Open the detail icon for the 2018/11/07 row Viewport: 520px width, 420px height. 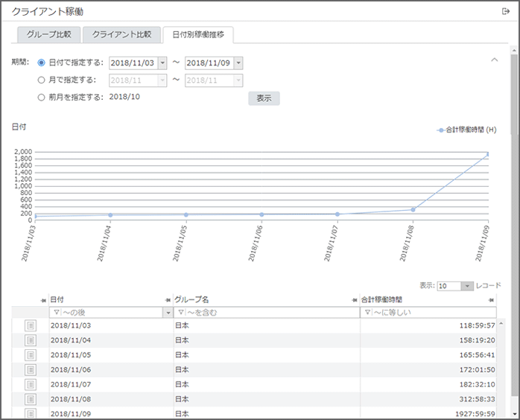[x=31, y=384]
